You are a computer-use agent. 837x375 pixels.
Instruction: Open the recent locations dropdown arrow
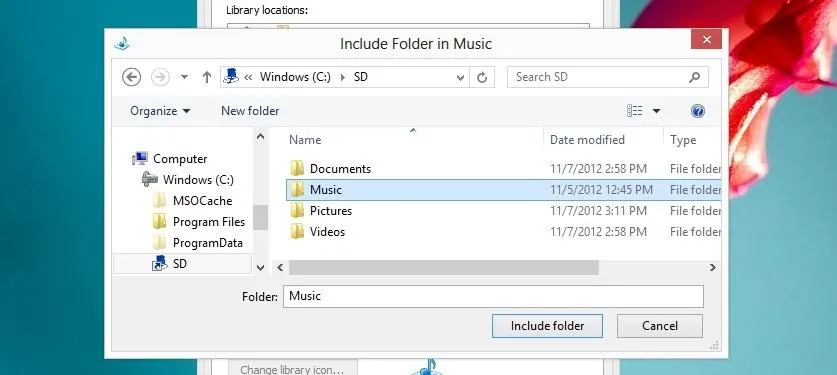coord(184,77)
